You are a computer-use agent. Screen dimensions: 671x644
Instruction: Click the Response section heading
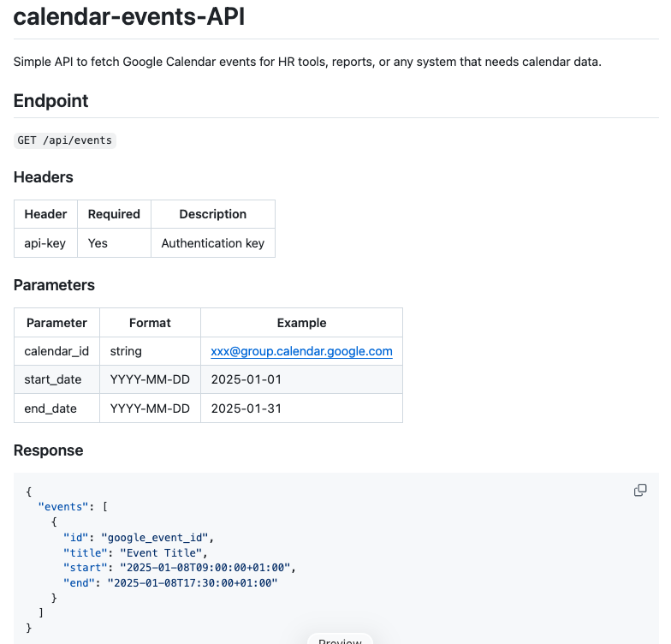49,450
